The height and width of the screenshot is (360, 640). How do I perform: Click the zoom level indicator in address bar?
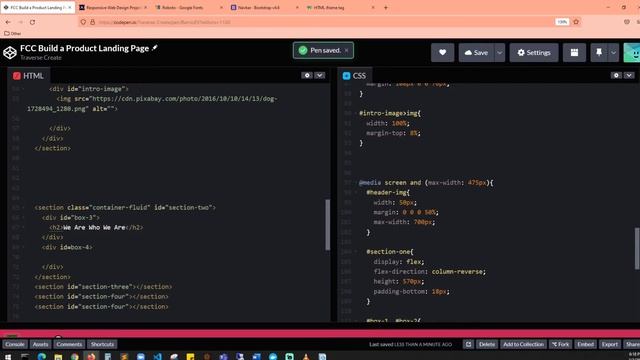(x=562, y=22)
